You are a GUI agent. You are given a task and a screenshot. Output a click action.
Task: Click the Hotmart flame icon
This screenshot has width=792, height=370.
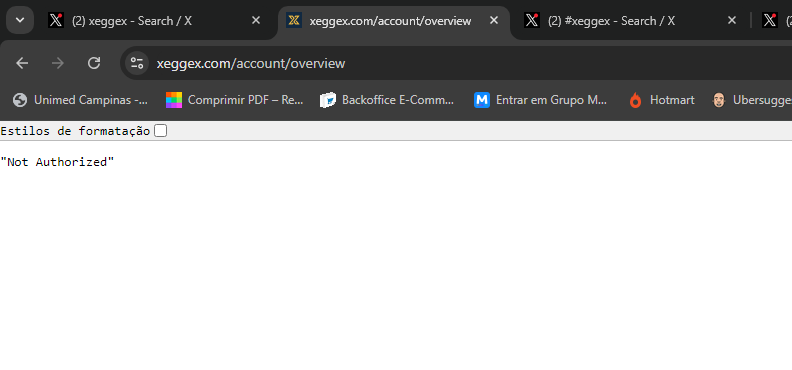[x=635, y=100]
